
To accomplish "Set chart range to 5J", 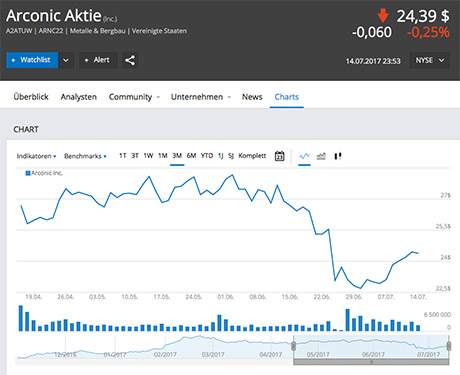I will click(231, 156).
